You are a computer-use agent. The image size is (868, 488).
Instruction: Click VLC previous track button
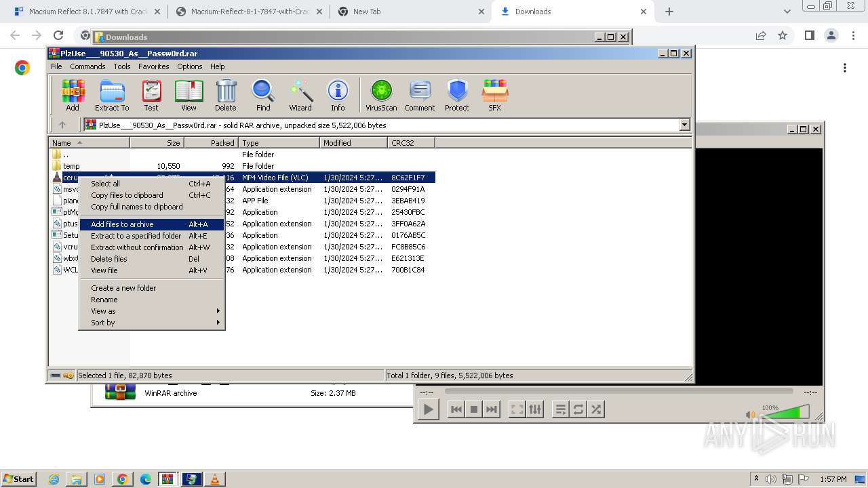(x=456, y=409)
